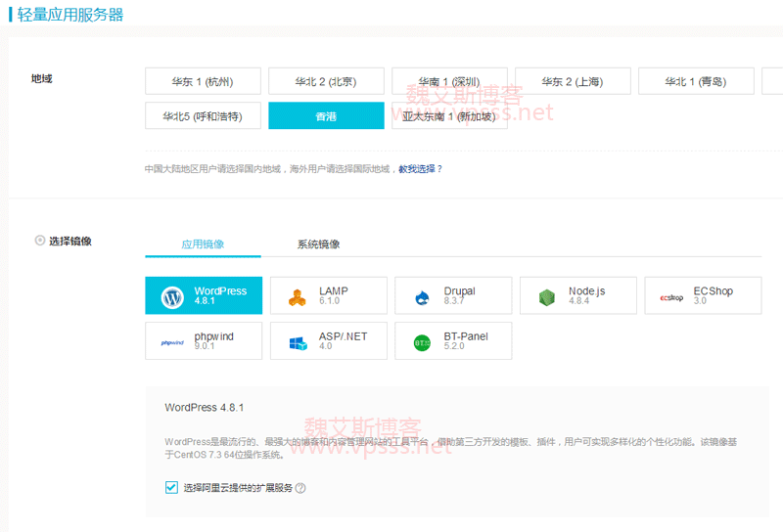Select region 华东 1 (杭州)
The image size is (783, 532).
click(x=203, y=82)
